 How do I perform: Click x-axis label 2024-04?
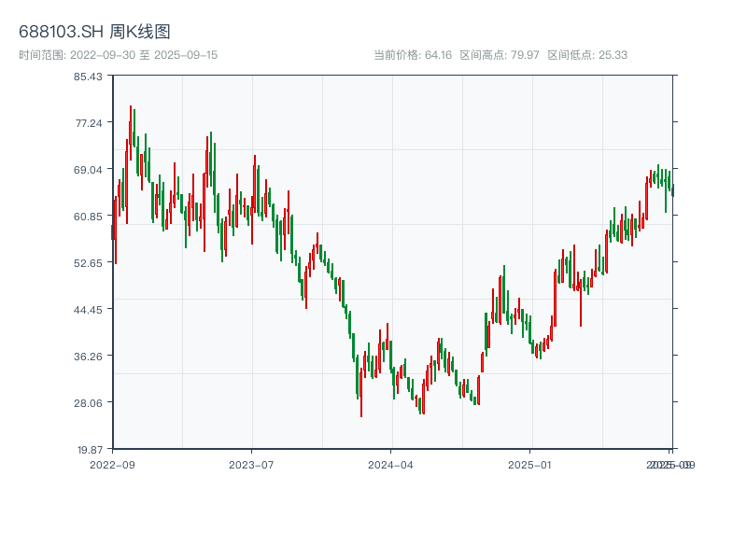click(x=390, y=465)
